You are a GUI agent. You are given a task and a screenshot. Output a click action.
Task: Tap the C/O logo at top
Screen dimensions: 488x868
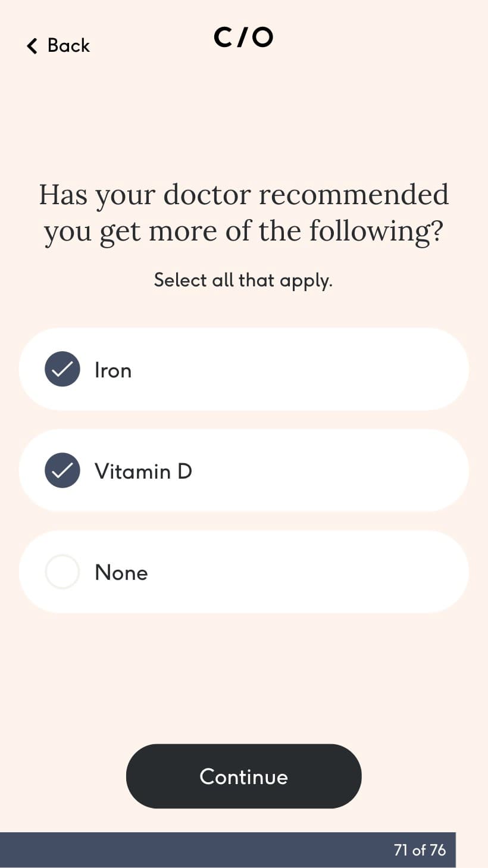click(243, 38)
